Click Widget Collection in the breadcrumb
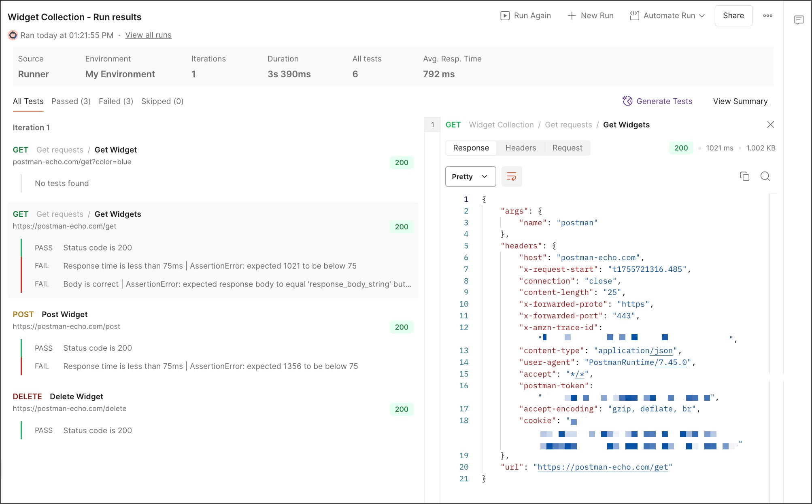Viewport: 812px width, 504px height. point(501,125)
